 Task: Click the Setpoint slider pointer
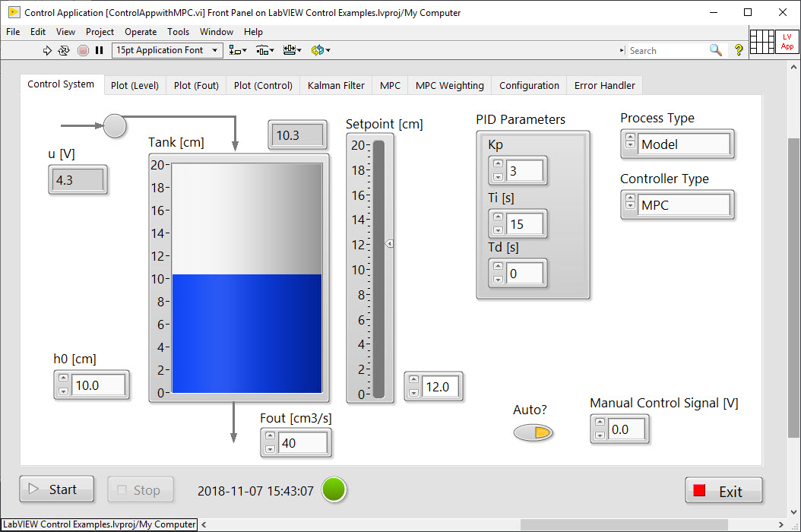click(389, 244)
